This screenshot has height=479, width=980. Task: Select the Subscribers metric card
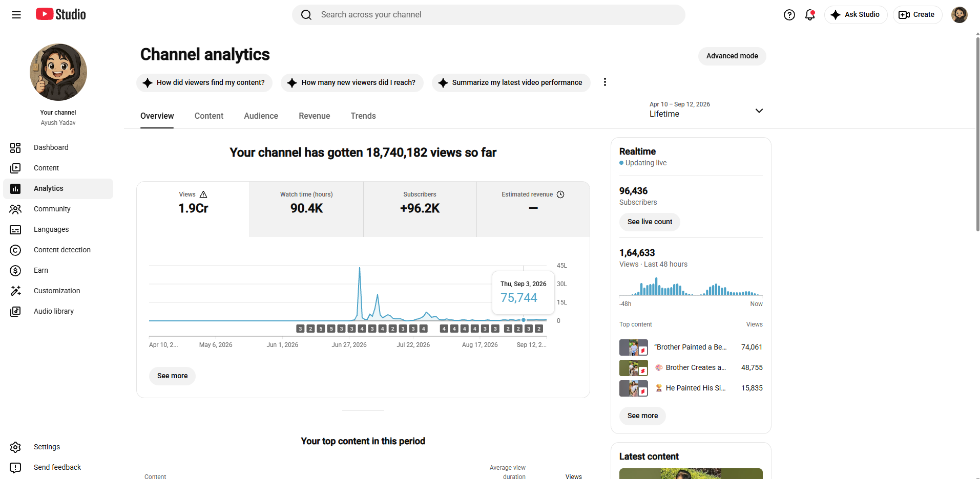(420, 209)
